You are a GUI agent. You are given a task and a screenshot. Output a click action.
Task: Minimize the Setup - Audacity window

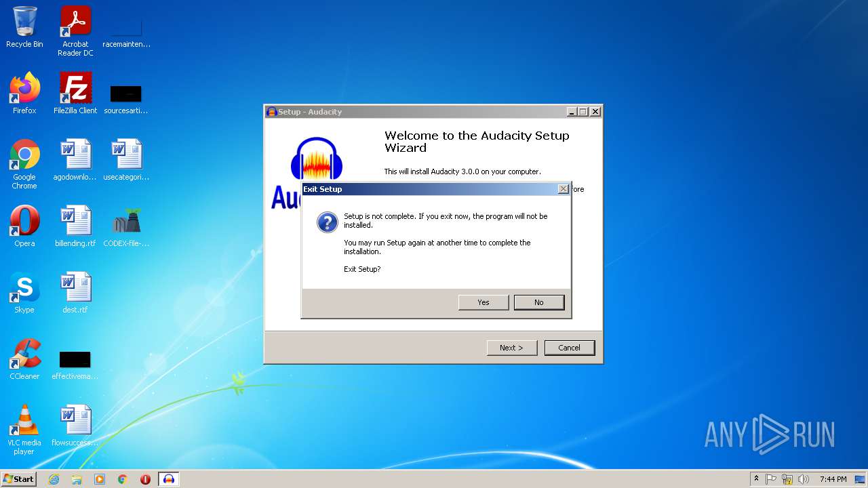click(x=572, y=112)
